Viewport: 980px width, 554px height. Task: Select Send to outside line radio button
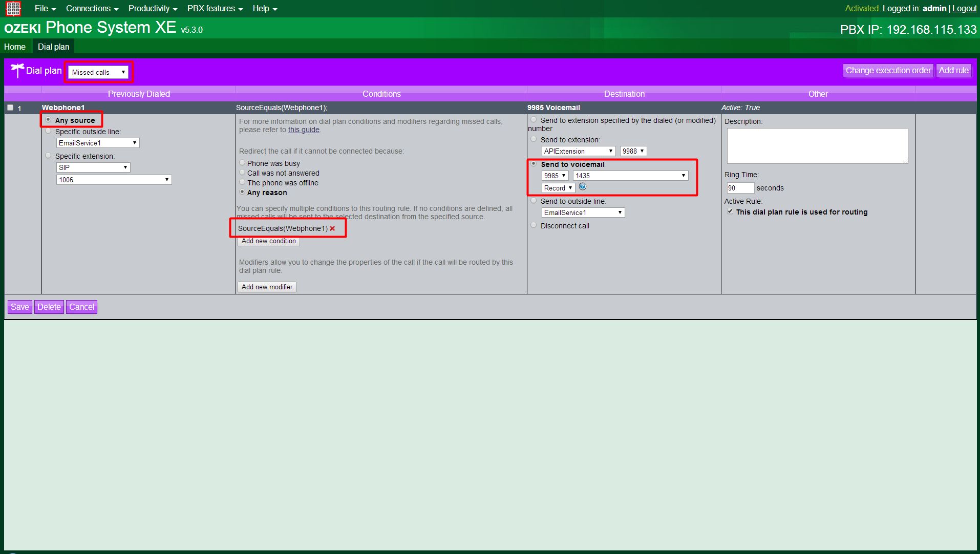click(x=534, y=201)
